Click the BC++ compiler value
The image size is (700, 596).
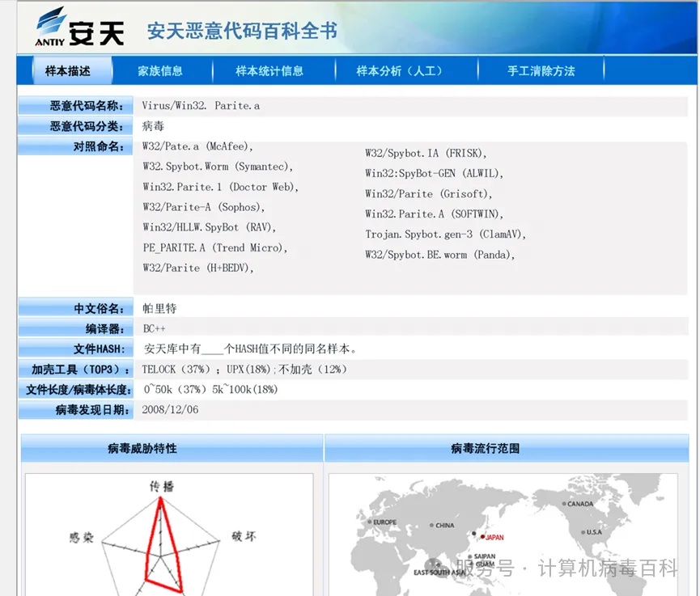154,329
